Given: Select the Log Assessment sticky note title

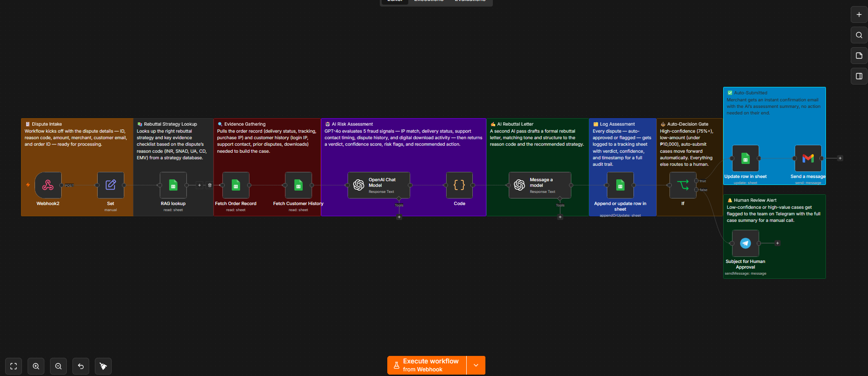Looking at the screenshot, I should 617,124.
